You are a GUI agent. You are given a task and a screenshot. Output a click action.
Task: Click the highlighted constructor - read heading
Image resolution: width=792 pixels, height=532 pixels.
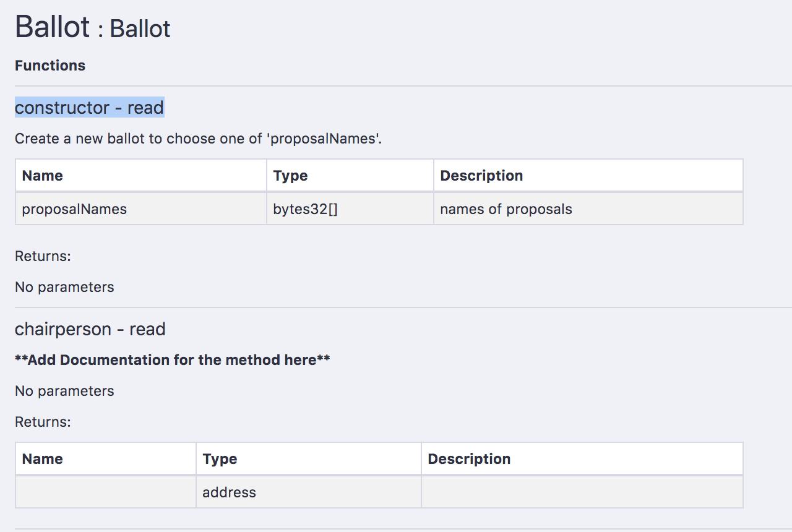coord(89,108)
